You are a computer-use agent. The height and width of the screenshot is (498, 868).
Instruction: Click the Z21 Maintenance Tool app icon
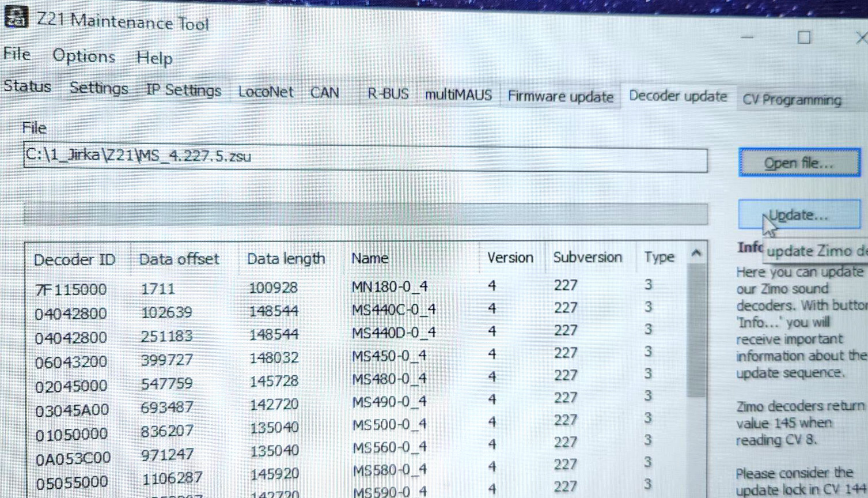pyautogui.click(x=16, y=17)
